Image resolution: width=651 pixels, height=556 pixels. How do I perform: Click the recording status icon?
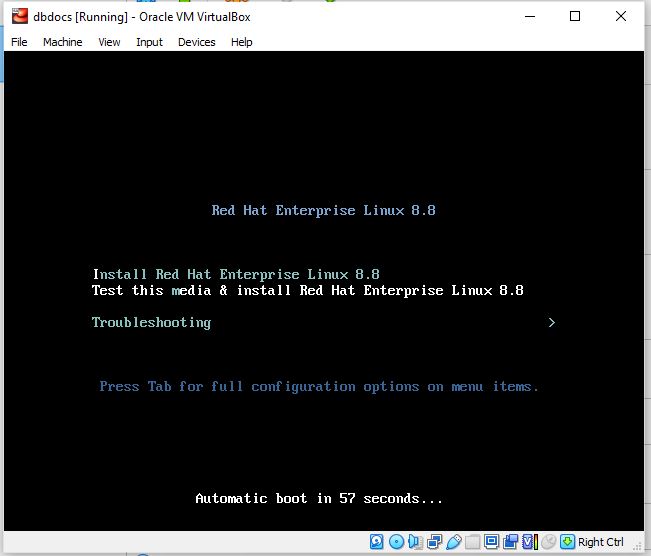tap(510, 542)
